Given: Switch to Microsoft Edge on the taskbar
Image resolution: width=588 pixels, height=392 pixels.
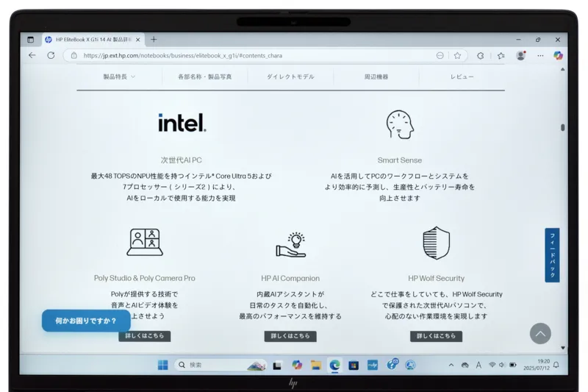Looking at the screenshot, I should (x=334, y=366).
